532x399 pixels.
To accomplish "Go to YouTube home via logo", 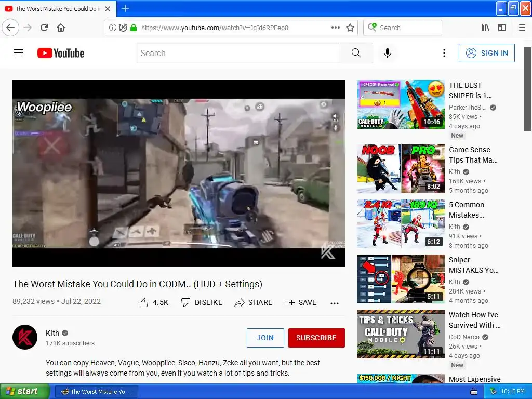I will coord(61,53).
